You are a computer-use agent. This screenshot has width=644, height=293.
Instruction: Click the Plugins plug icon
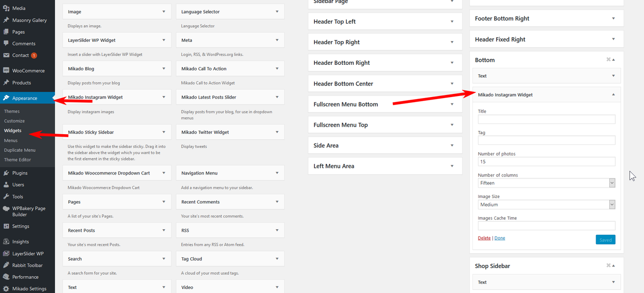click(x=6, y=173)
